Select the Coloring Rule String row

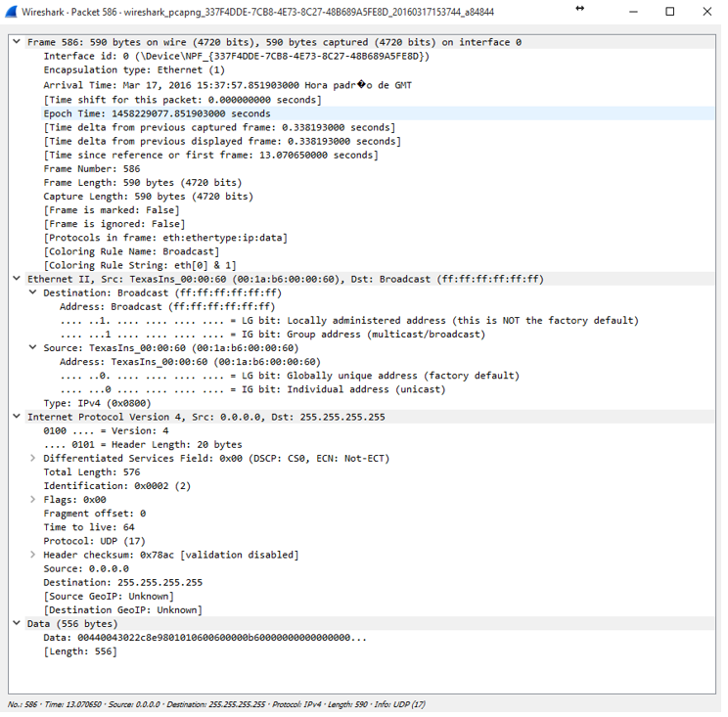pyautogui.click(x=140, y=265)
